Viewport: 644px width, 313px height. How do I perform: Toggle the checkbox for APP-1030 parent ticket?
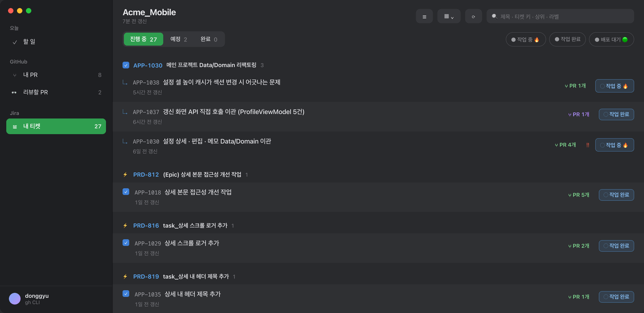coord(126,65)
